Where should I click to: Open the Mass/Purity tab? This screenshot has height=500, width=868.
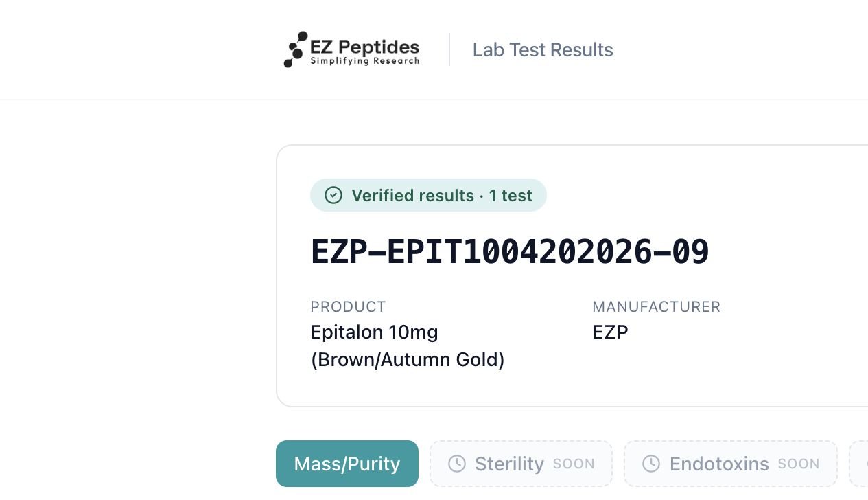tap(347, 464)
